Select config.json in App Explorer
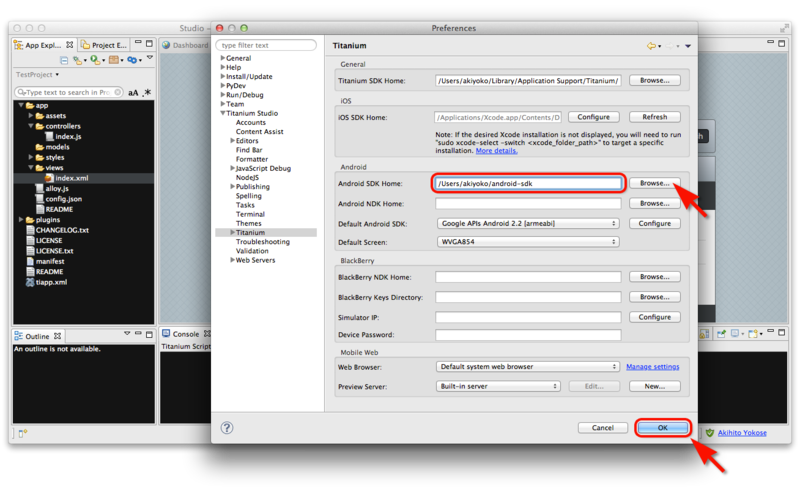 pyautogui.click(x=63, y=199)
